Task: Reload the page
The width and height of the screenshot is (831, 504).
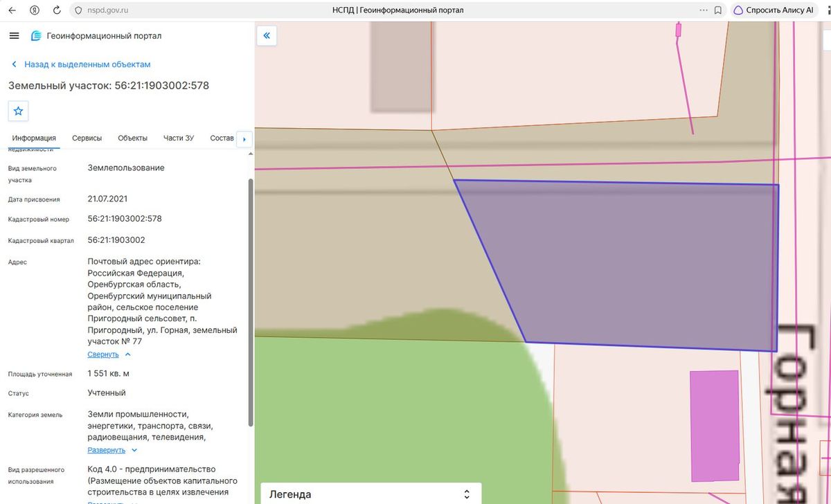Action: [56, 10]
